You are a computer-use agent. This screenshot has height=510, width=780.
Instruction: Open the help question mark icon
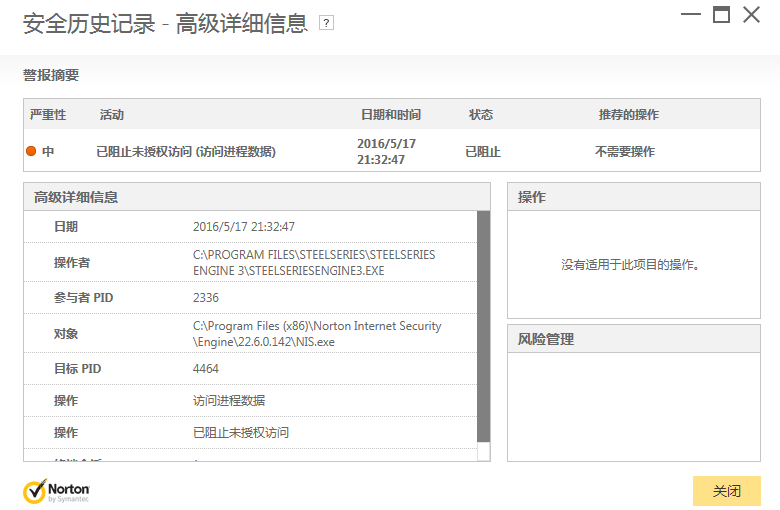tap(326, 23)
